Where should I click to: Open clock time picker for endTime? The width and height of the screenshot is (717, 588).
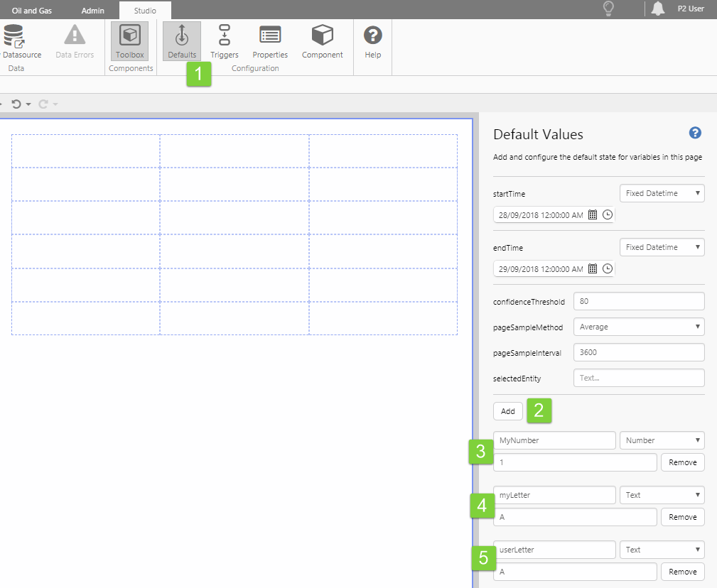608,269
